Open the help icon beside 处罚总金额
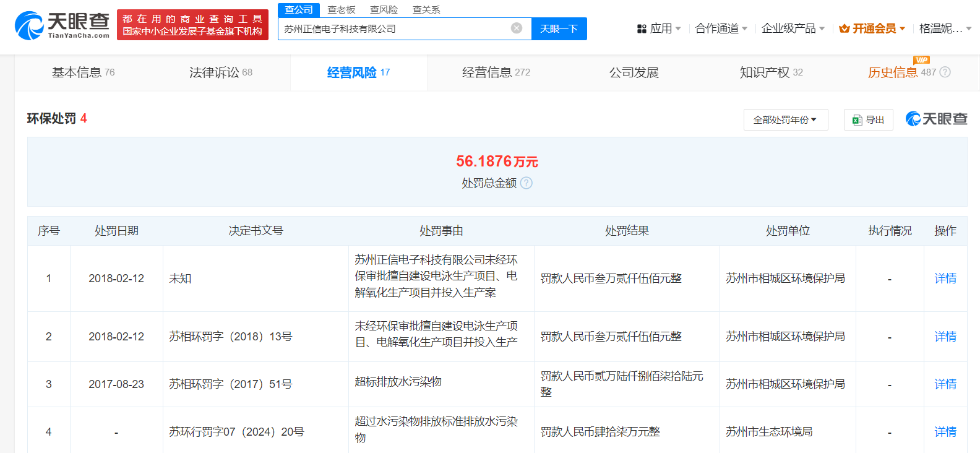Screen dimensions: 980x453 click(527, 183)
